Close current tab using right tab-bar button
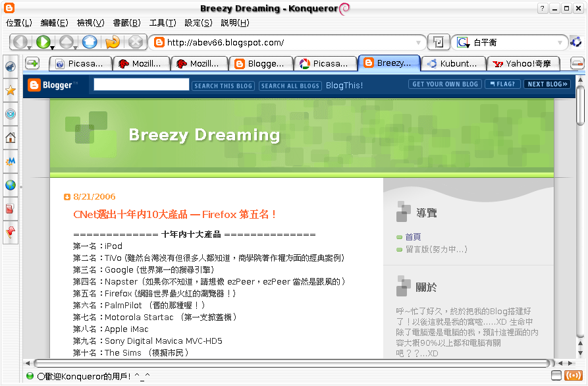 577,63
